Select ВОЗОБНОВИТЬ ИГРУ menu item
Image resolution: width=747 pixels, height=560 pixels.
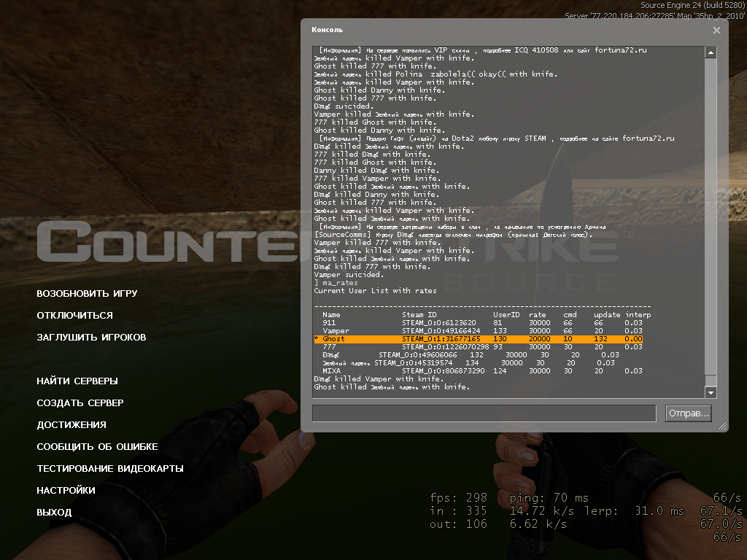click(x=88, y=293)
